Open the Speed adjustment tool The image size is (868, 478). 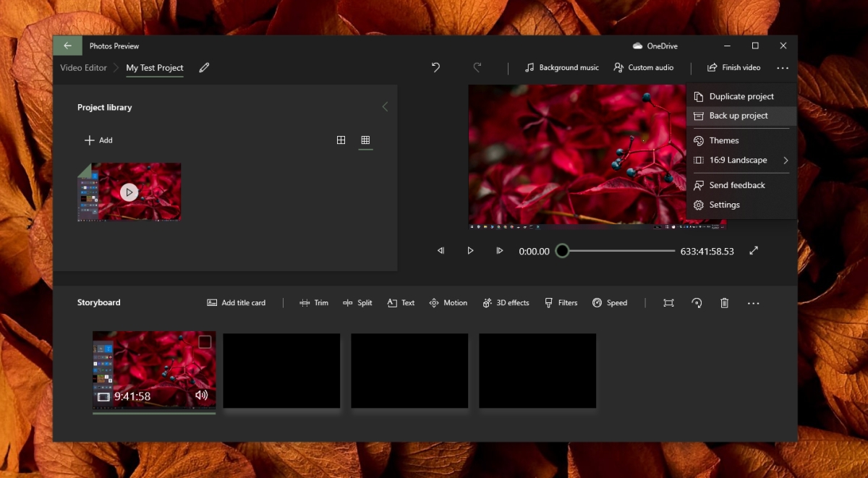610,302
